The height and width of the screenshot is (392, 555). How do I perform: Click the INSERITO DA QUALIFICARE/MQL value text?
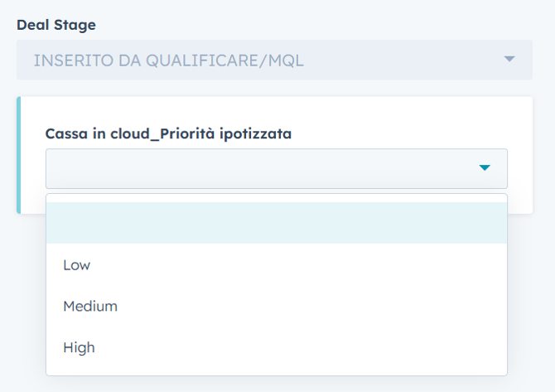pyautogui.click(x=168, y=60)
